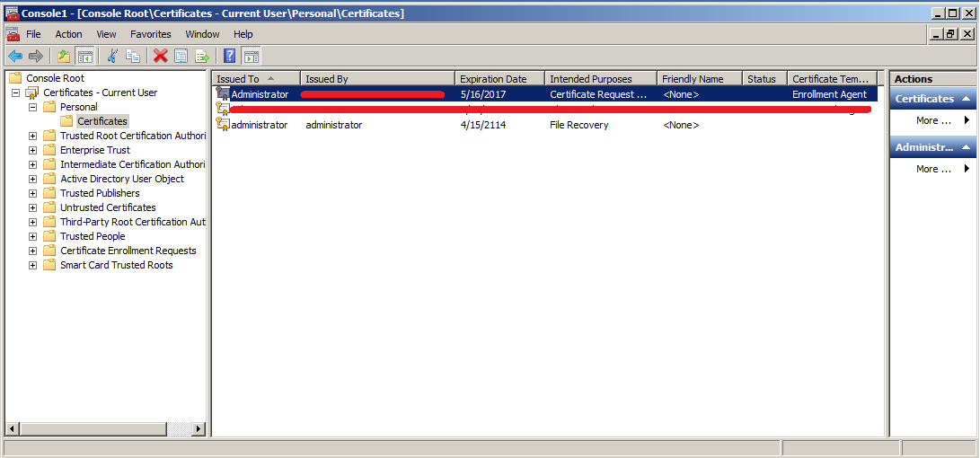Toggle the Show/Hide Console Tree icon
980x458 pixels.
tap(84, 56)
